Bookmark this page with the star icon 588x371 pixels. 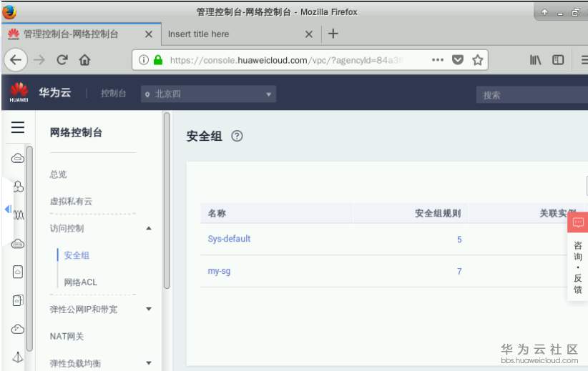pos(477,60)
